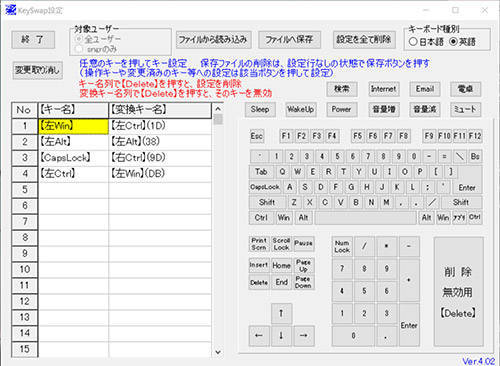Select the 【左Win】(DB) conversion cell
500x366 pixels.
point(160,174)
